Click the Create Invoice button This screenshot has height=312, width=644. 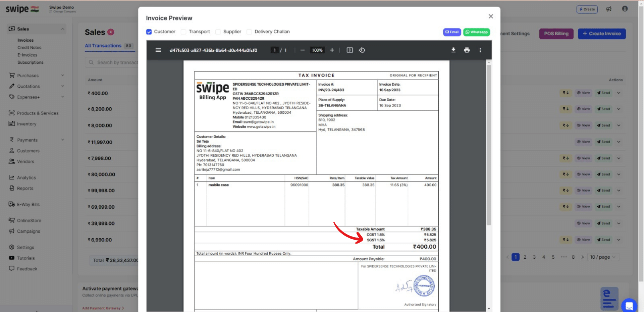pos(602,34)
